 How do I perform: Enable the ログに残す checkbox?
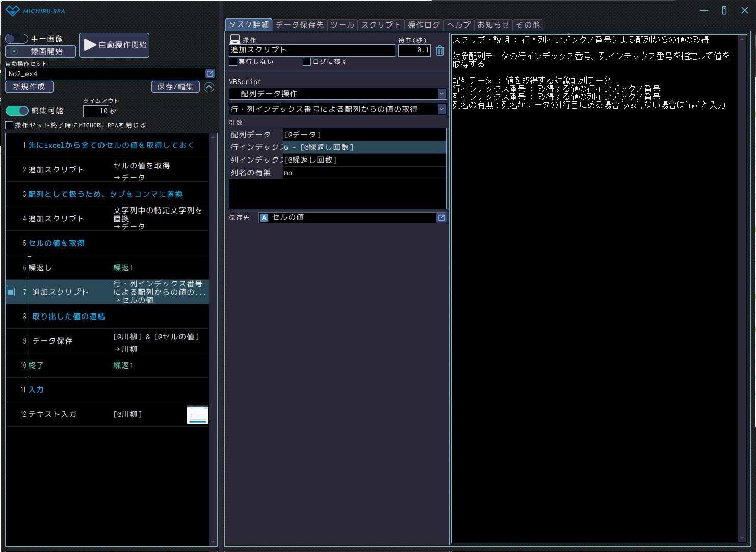pos(307,62)
